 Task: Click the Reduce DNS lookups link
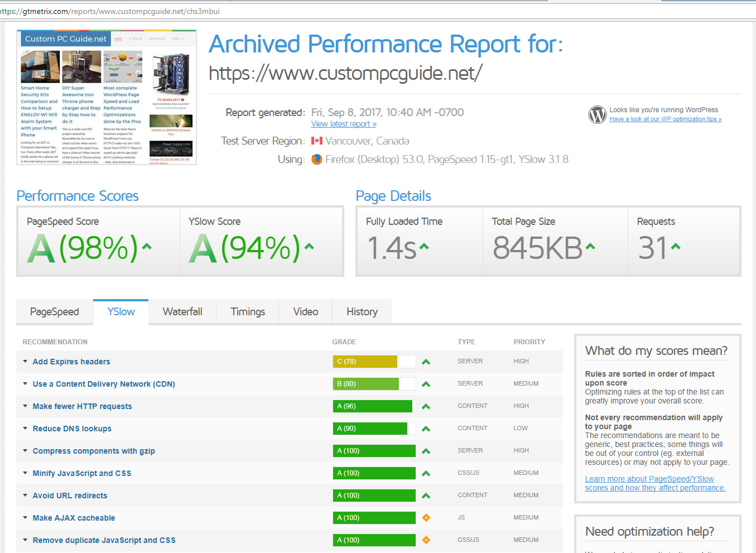72,429
